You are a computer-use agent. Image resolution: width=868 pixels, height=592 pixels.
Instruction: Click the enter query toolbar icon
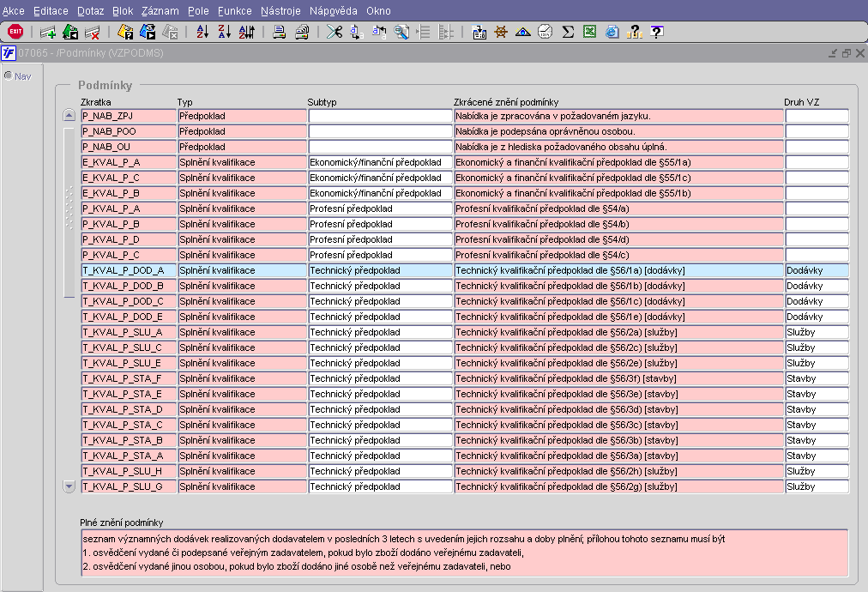[x=125, y=32]
